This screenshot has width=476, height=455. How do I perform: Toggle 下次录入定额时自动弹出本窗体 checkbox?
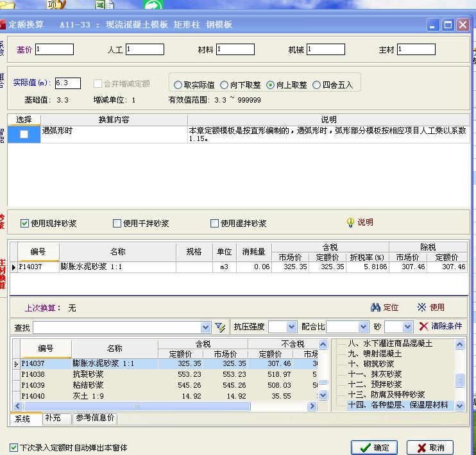pyautogui.click(x=13, y=447)
